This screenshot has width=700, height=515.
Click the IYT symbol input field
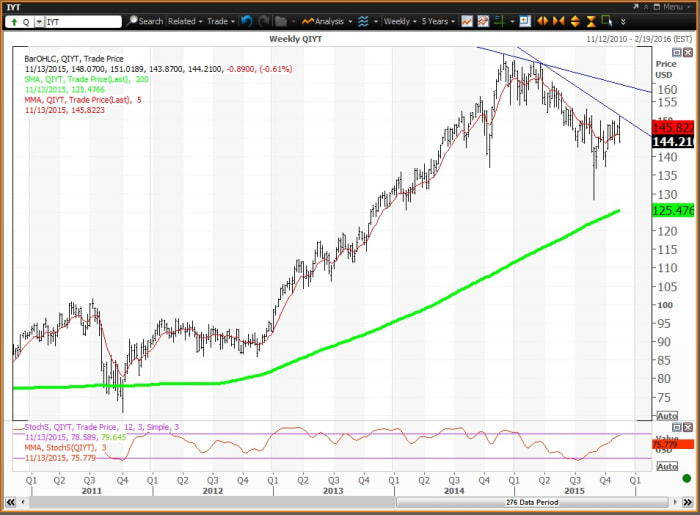pyautogui.click(x=80, y=20)
